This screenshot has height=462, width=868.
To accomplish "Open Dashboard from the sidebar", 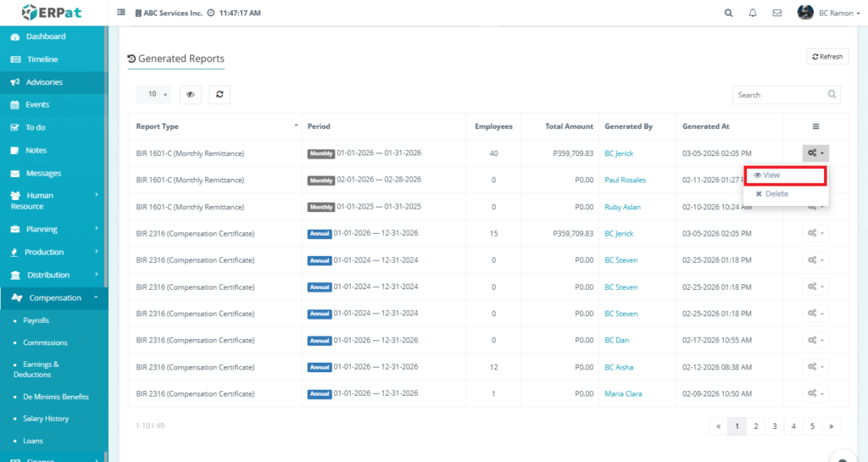I will click(x=46, y=36).
